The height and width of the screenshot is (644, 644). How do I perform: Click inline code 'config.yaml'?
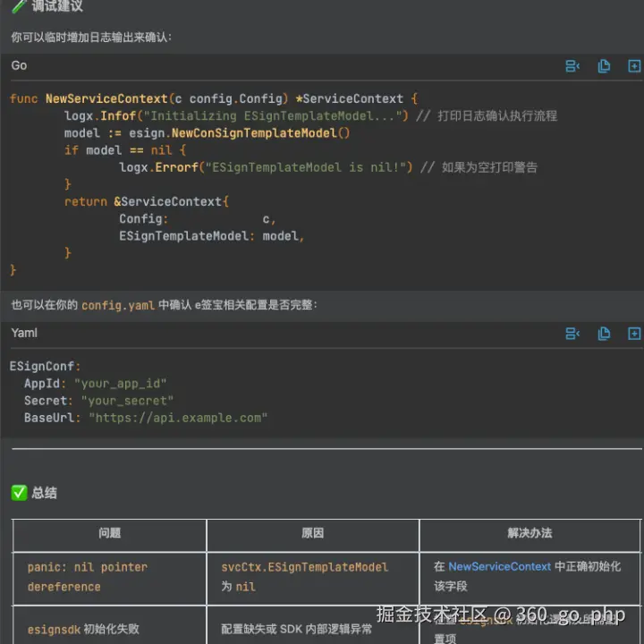click(118, 306)
